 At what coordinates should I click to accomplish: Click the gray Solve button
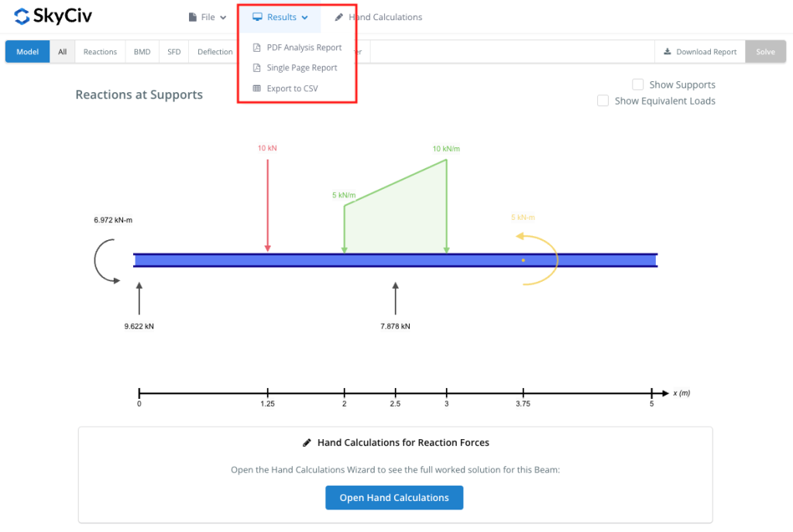click(x=765, y=52)
